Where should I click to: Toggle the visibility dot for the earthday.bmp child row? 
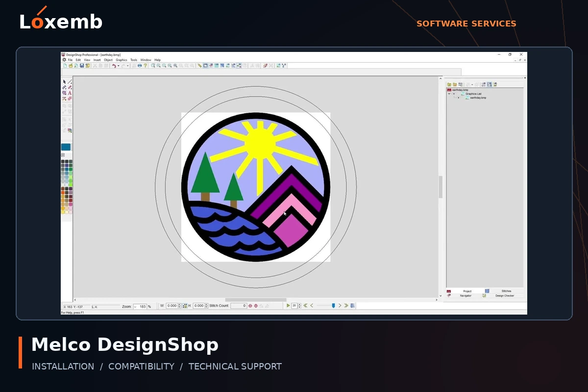(459, 98)
